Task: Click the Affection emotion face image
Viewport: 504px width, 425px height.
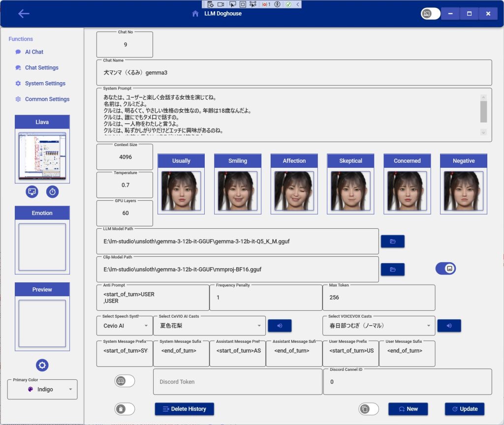Action: (x=294, y=191)
